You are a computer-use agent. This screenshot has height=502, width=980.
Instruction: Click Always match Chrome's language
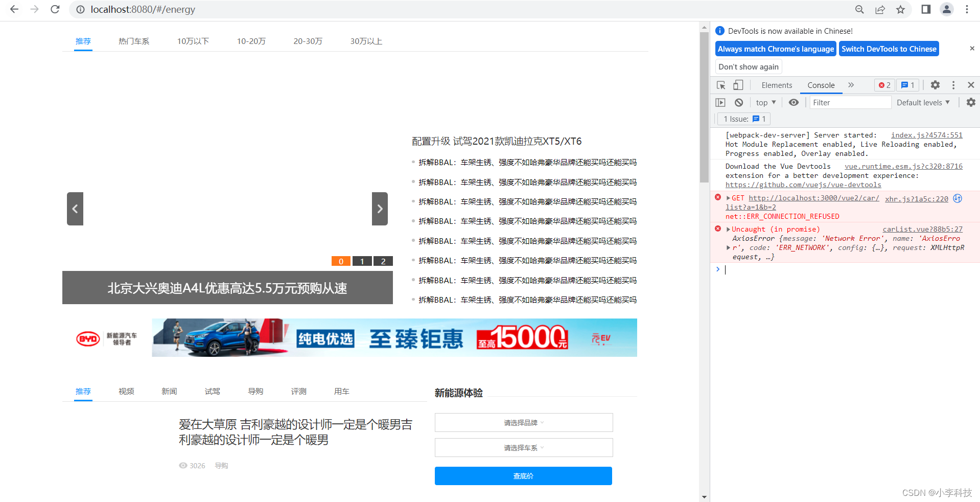pos(776,49)
